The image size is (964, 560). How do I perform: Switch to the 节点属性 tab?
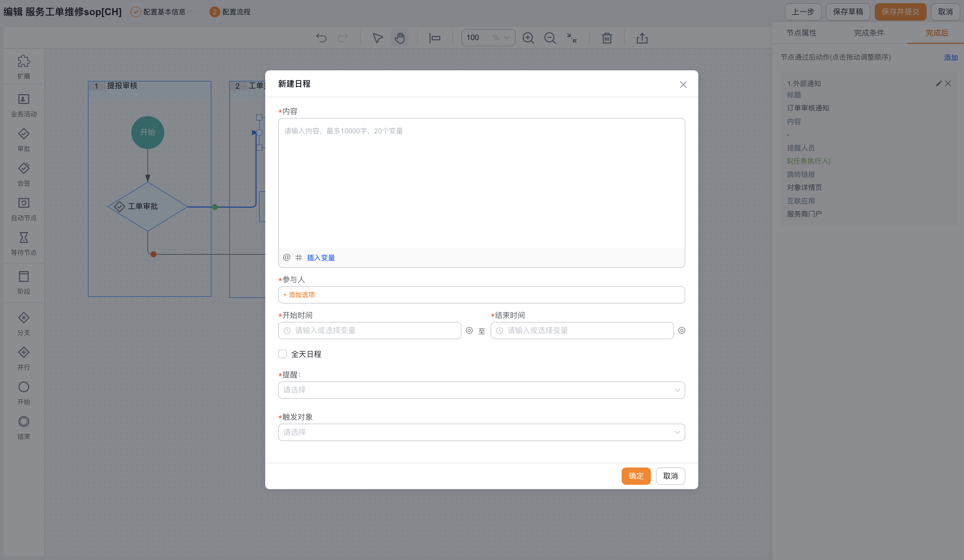801,33
